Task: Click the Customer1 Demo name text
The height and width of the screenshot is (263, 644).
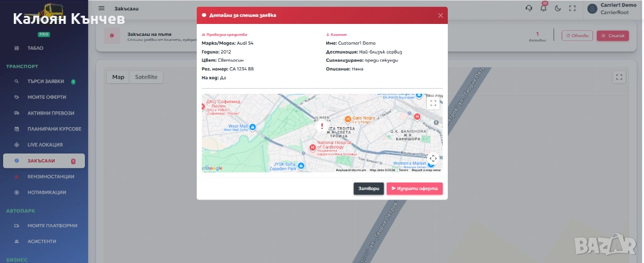Action: pos(357,43)
